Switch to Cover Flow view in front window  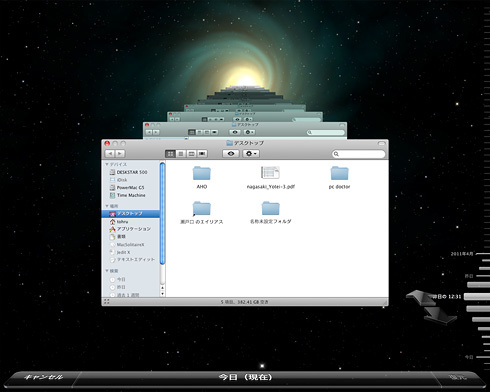tap(202, 154)
